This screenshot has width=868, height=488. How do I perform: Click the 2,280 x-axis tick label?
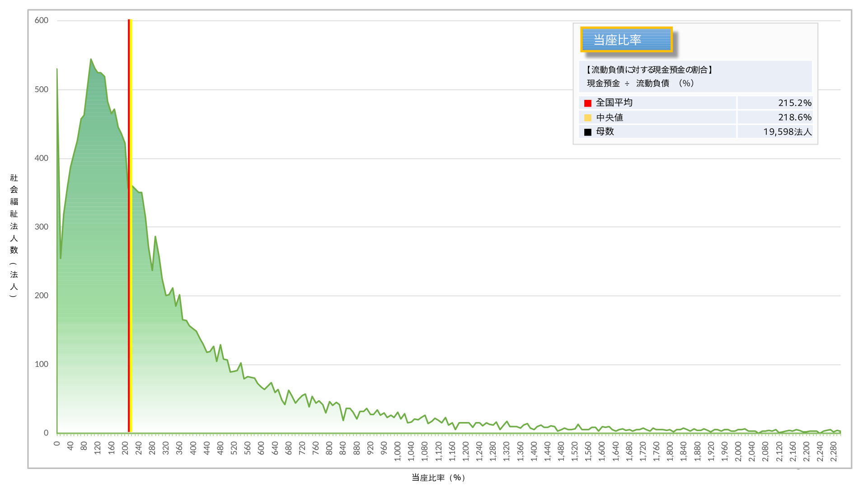(x=834, y=451)
